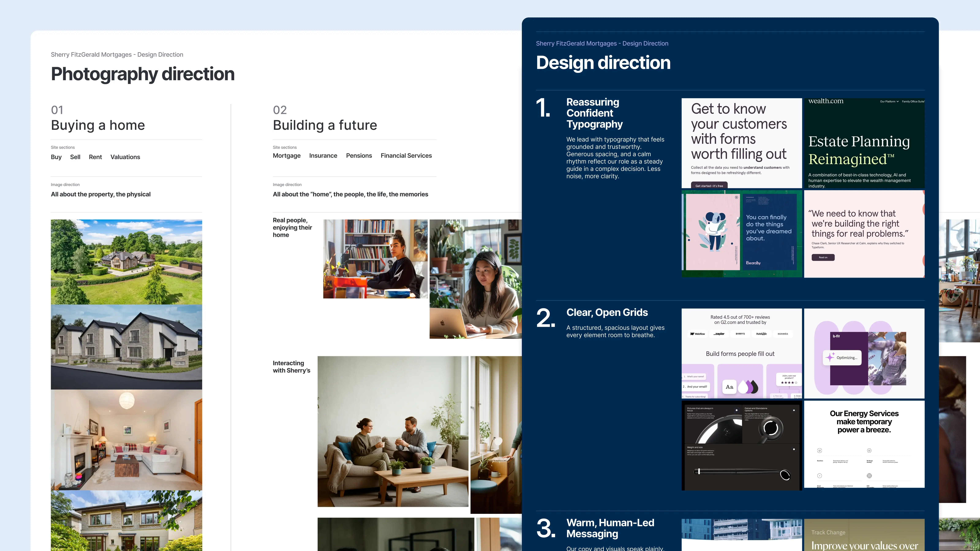Click the Get started–it's free button

(x=709, y=186)
